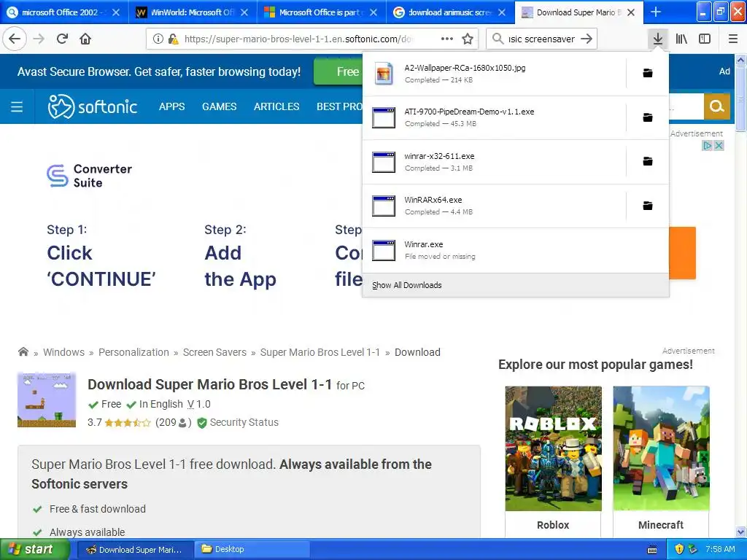
Task: Bookmark this page with the star
Action: click(468, 39)
